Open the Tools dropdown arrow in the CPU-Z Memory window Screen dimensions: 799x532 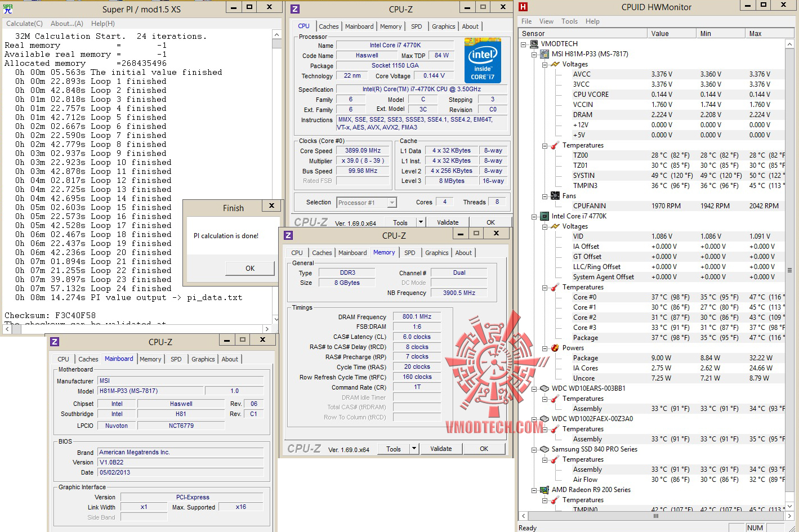414,449
